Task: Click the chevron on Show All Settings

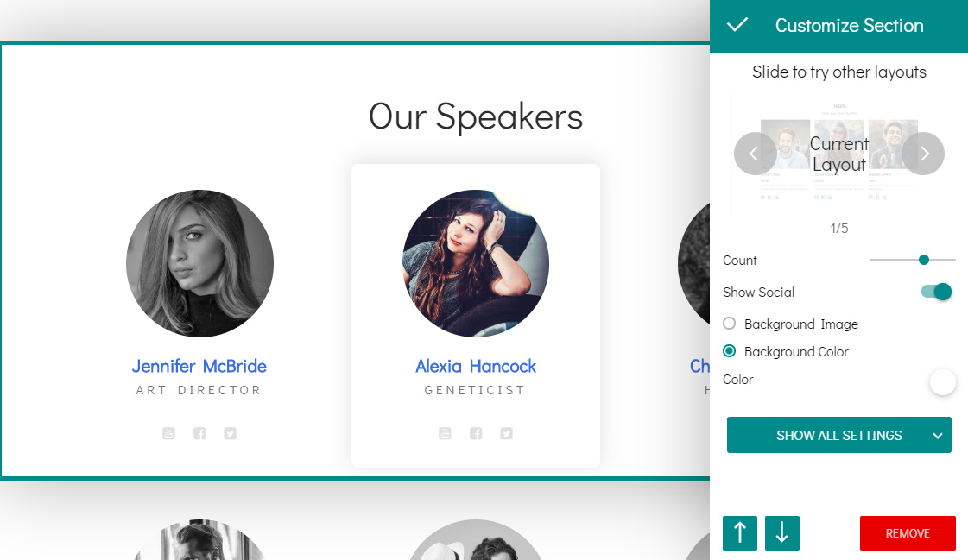Action: [937, 436]
